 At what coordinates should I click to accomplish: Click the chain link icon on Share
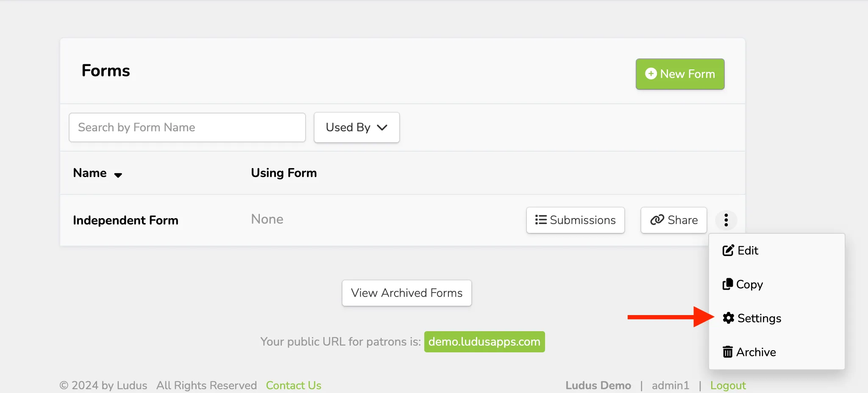[x=657, y=220]
